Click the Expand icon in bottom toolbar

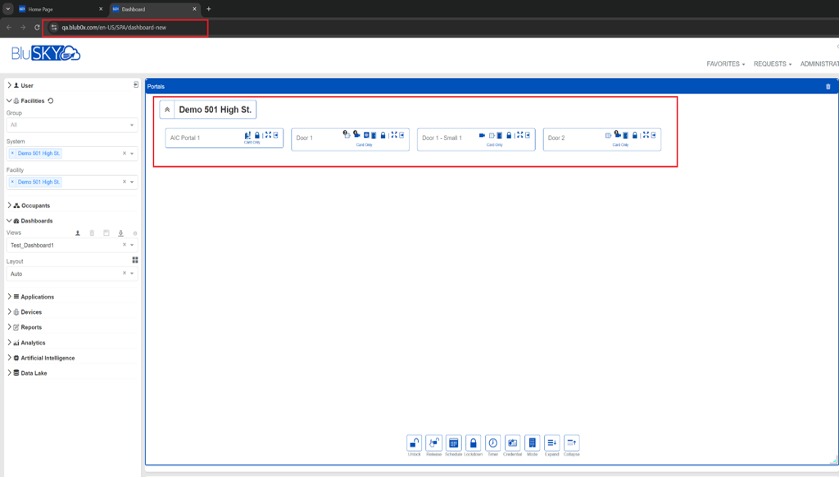(x=552, y=442)
